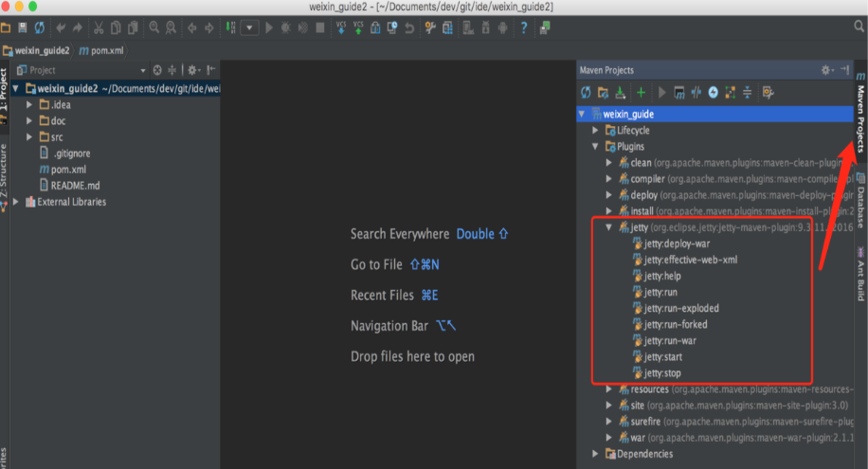
Task: Hide the Maven Projects panel
Action: click(844, 70)
